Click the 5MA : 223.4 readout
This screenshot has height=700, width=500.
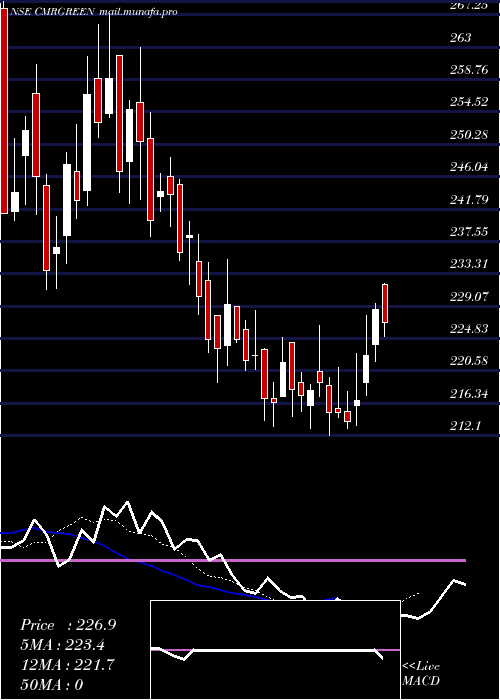(65, 645)
